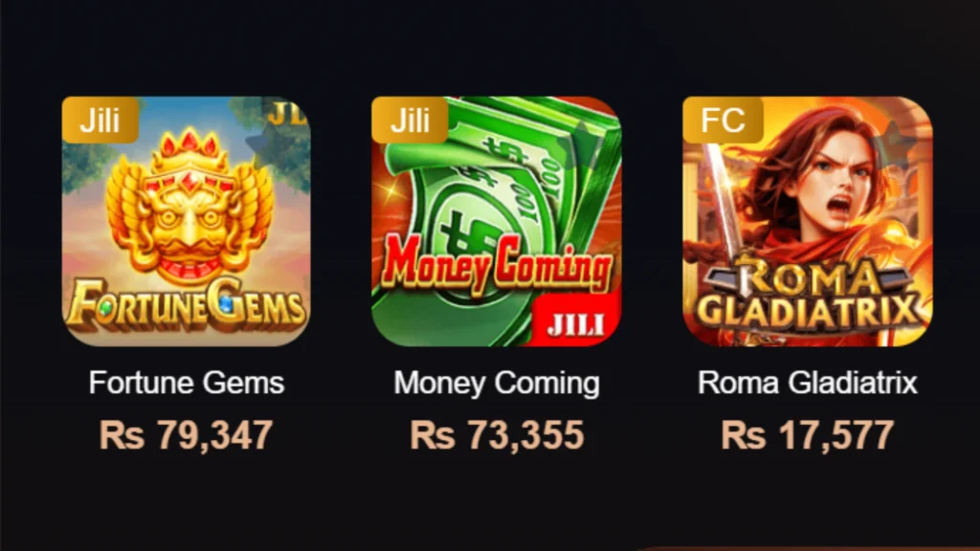
Task: Open the Money Coming game title link
Action: click(x=497, y=383)
